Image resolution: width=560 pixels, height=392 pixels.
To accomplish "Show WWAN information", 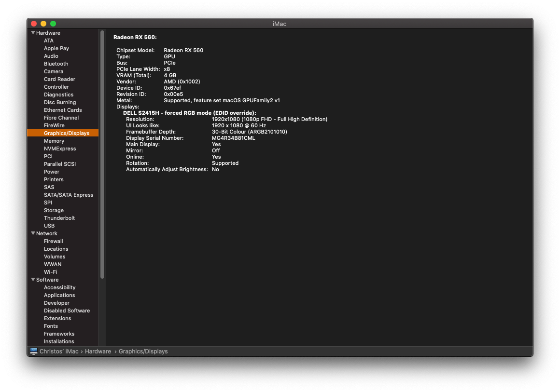I will pos(53,264).
